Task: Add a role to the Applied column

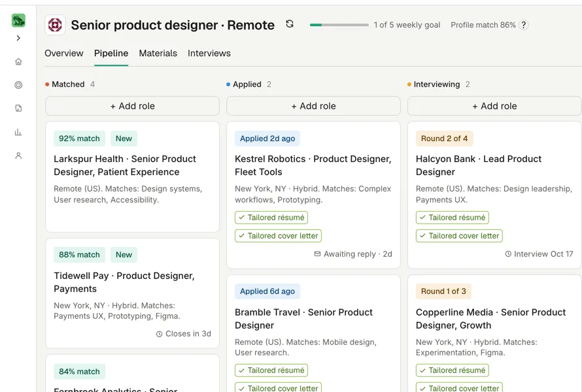Action: pos(314,106)
